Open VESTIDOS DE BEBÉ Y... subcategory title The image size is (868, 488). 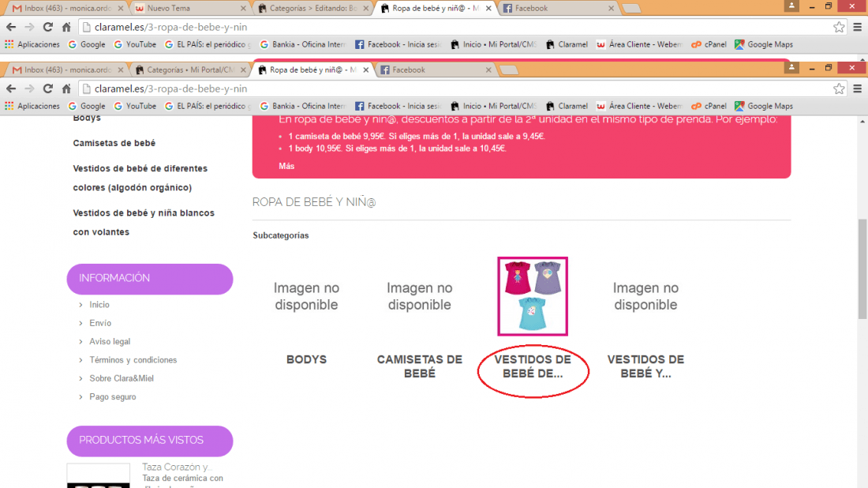(645, 366)
